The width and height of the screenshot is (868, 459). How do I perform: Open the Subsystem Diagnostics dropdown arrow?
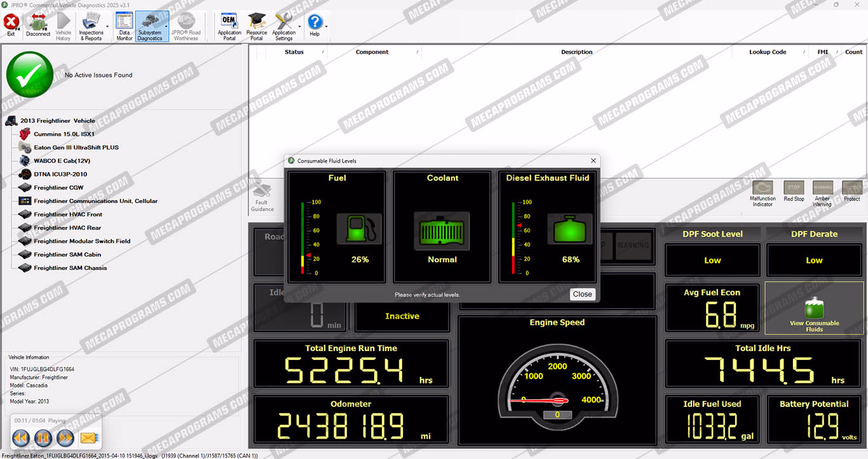pyautogui.click(x=166, y=27)
